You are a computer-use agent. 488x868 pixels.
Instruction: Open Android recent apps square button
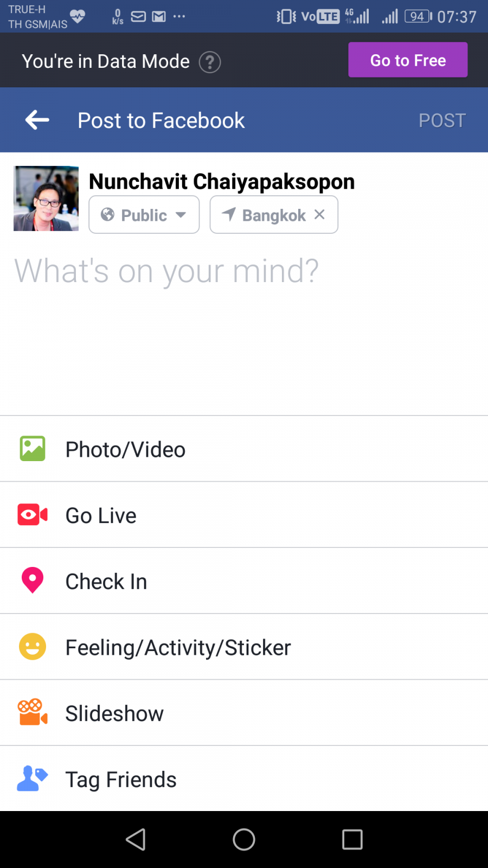point(352,839)
